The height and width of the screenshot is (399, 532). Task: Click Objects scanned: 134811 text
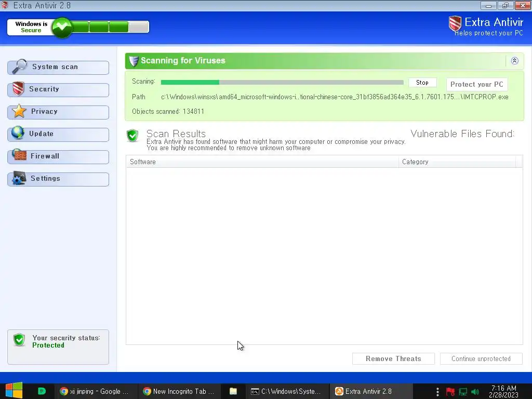point(168,111)
